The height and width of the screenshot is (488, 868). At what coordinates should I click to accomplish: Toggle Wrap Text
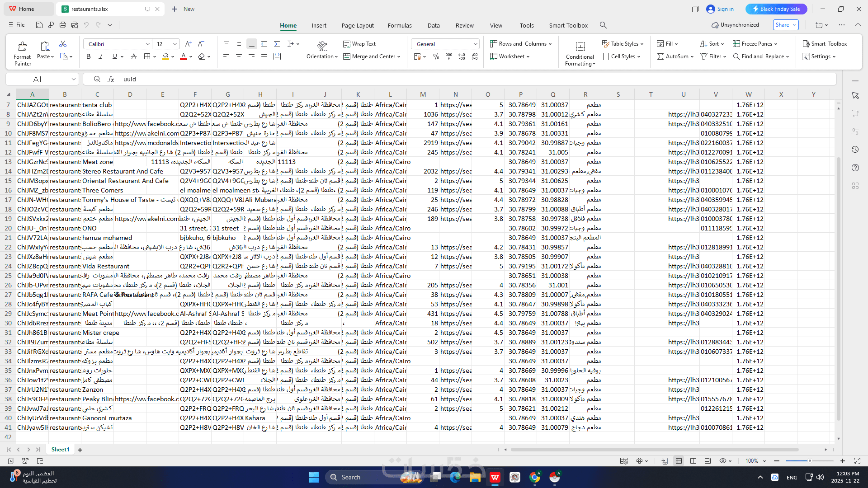pyautogui.click(x=359, y=44)
